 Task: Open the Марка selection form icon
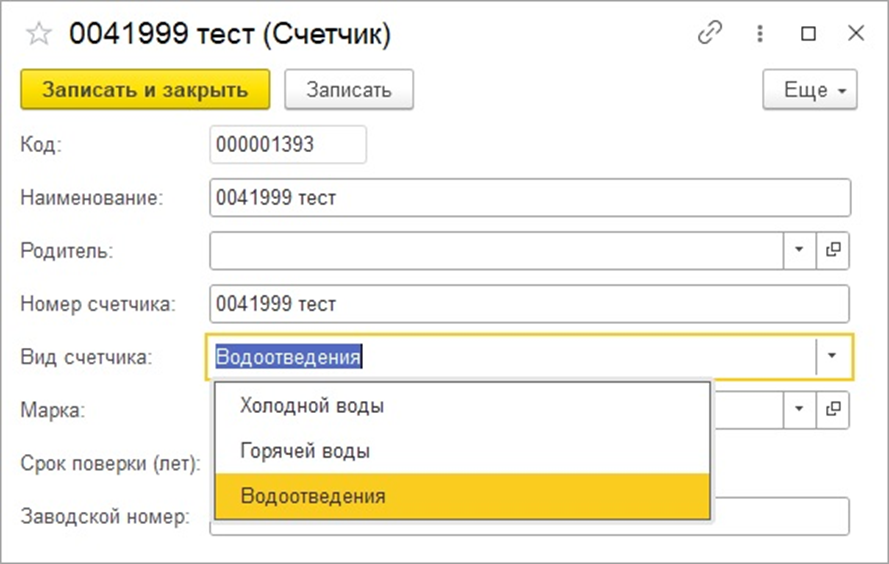pyautogui.click(x=832, y=408)
